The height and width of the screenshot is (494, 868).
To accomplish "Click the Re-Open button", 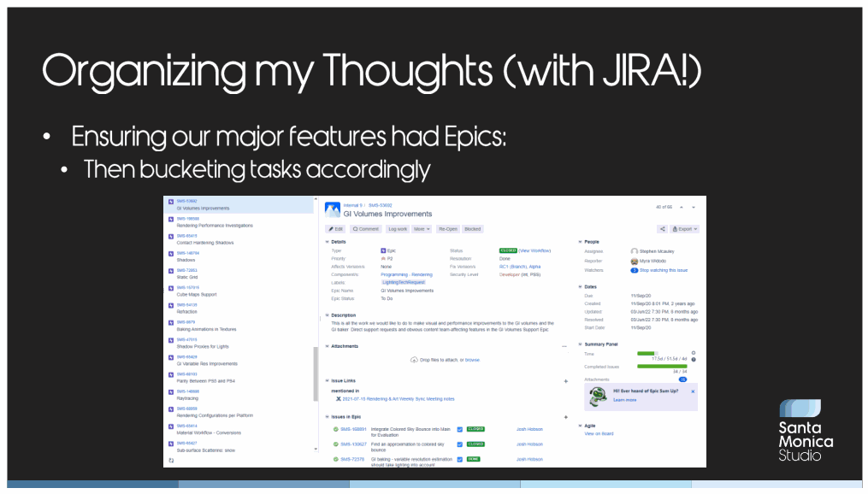I will coord(448,229).
